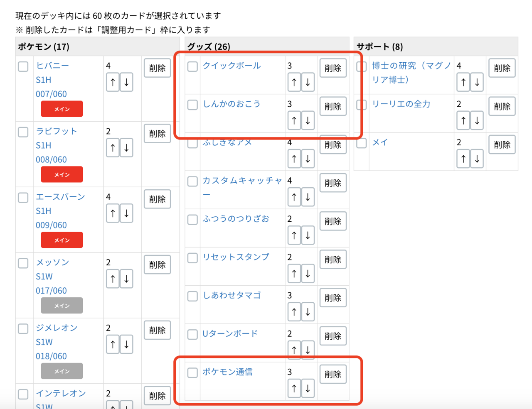The width and height of the screenshot is (532, 409).
Task: Toggle gray メイン badge for メッソン
Action: tap(62, 306)
